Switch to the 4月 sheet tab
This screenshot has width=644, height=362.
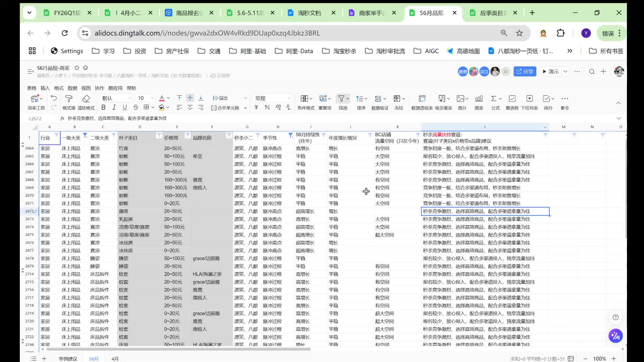point(115,359)
